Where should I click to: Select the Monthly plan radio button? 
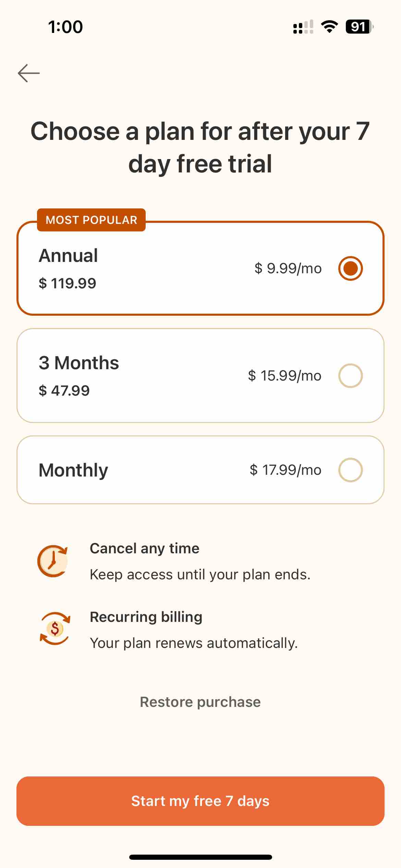(x=350, y=470)
